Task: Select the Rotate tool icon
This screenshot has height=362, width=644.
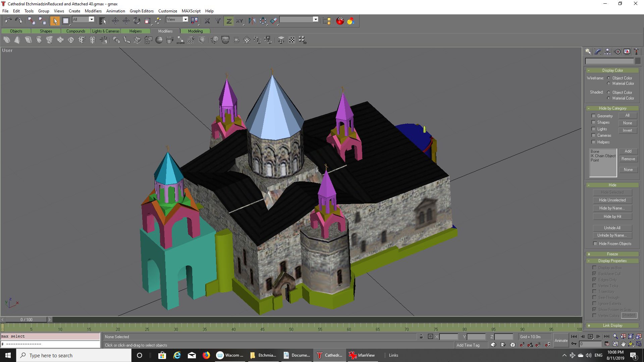Action: tap(137, 21)
